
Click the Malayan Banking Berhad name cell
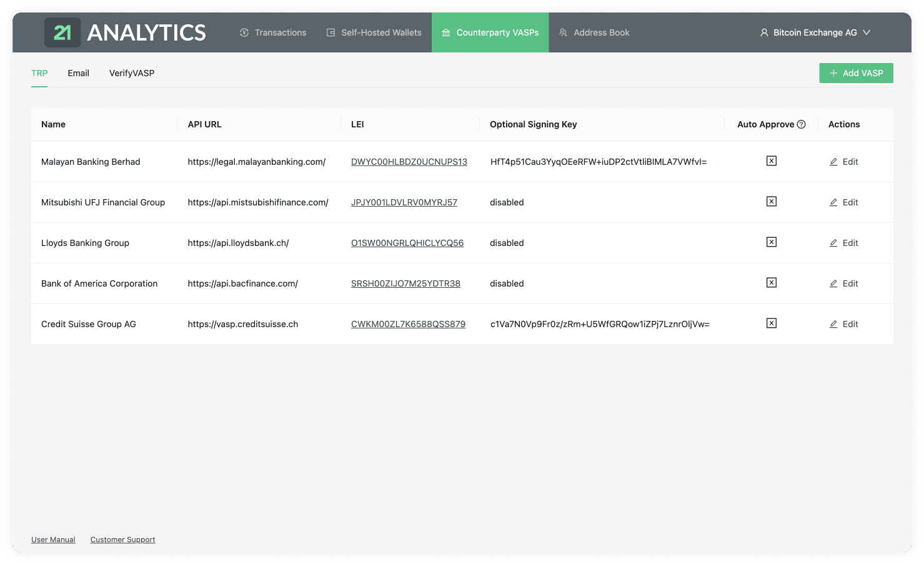pos(91,162)
